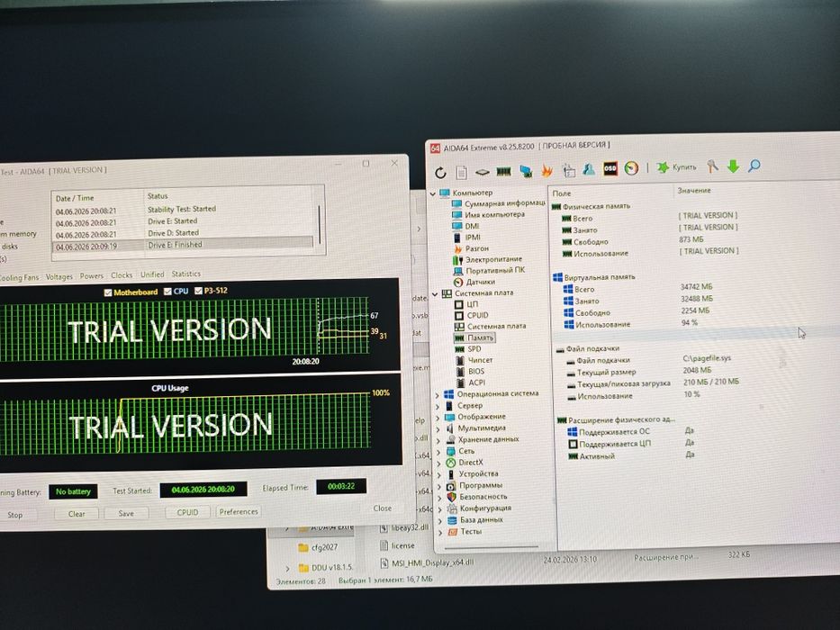This screenshot has width=840, height=630.
Task: Open the user accounts toolbar icon
Action: pyautogui.click(x=589, y=169)
